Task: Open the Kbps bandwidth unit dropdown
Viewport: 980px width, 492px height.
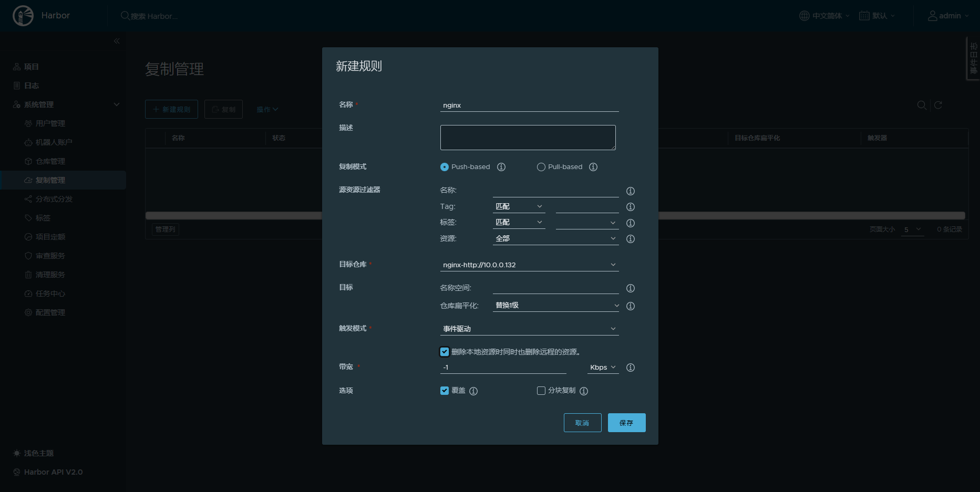Action: coord(602,368)
